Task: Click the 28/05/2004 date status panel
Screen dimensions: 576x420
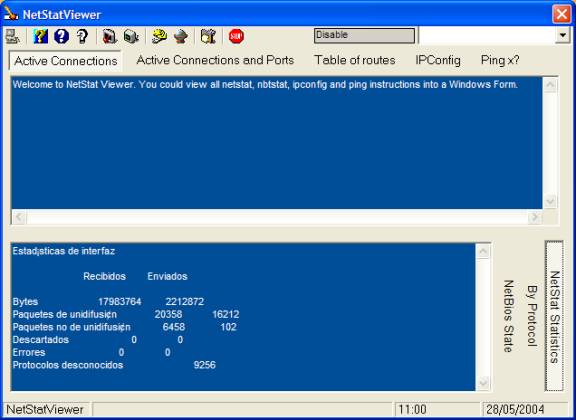Action: point(526,409)
